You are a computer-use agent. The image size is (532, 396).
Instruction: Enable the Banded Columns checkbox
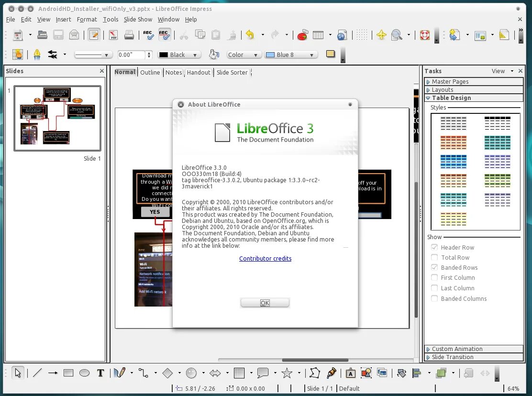(x=434, y=298)
